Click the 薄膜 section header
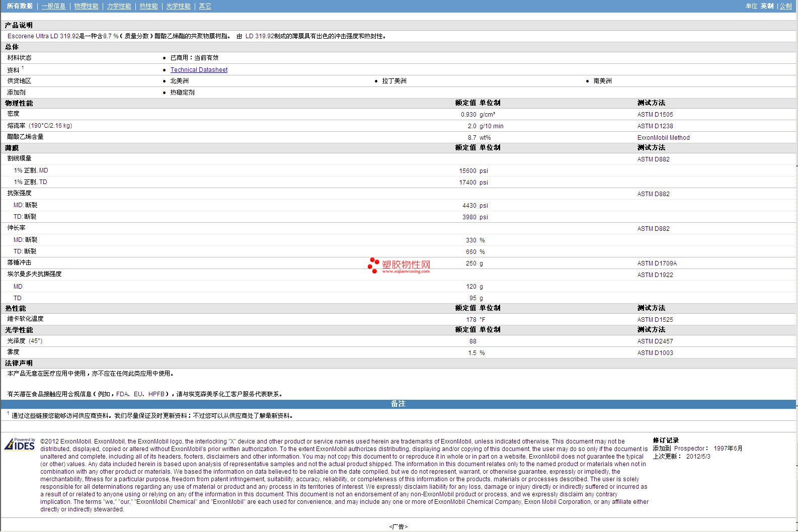 click(x=12, y=148)
